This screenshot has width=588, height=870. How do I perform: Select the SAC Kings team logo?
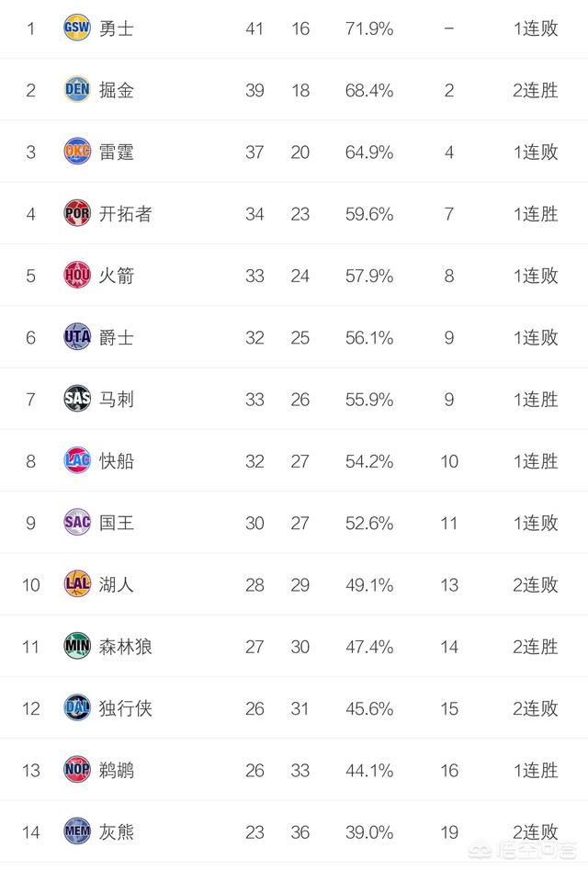[x=77, y=522]
